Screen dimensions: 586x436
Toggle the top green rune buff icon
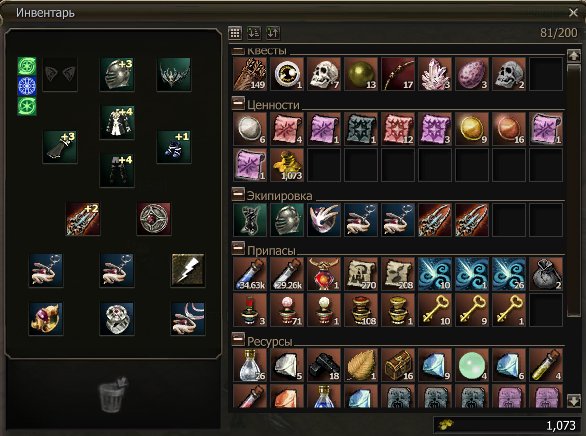click(x=27, y=67)
